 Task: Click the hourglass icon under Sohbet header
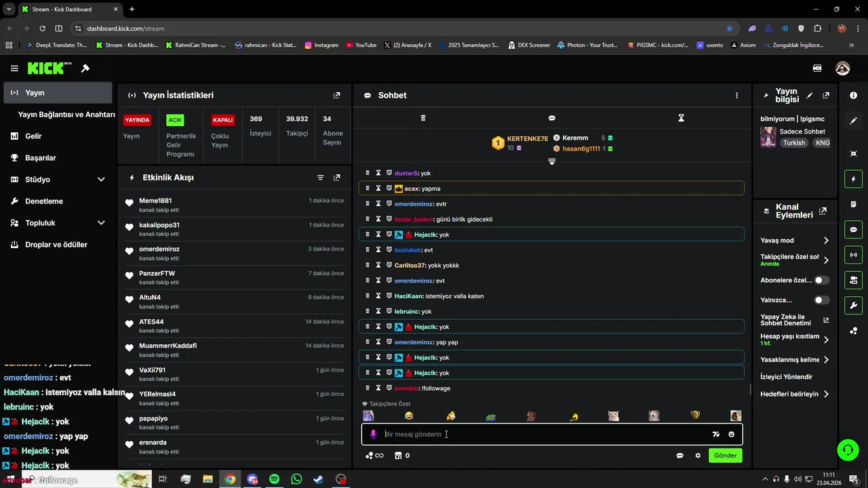(681, 118)
